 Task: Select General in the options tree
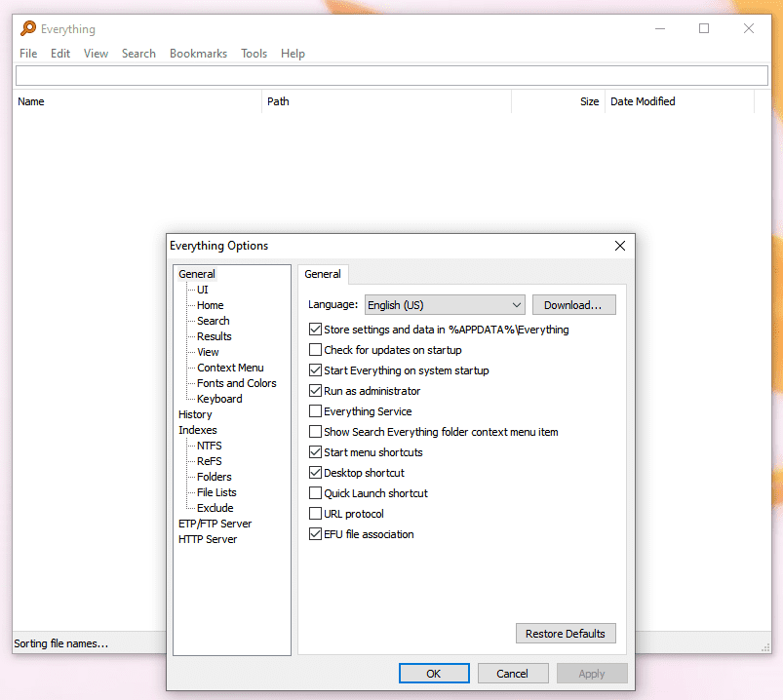pos(197,274)
